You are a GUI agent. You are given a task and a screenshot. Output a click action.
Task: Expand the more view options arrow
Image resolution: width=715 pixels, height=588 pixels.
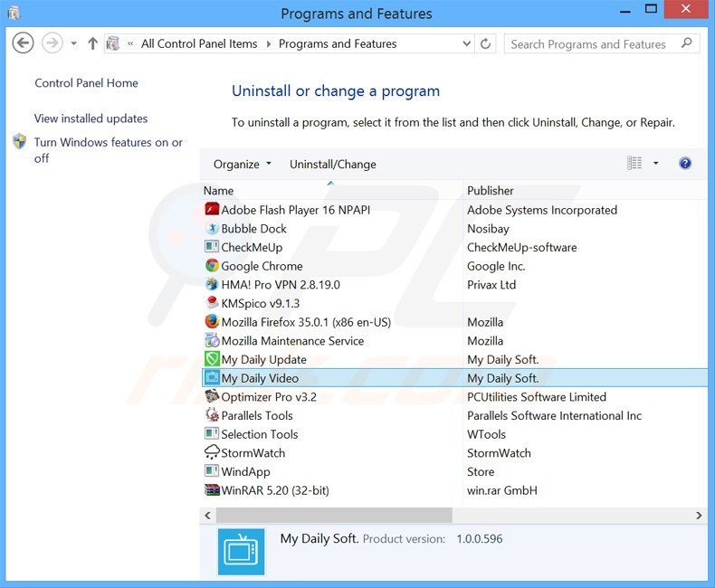coord(656,163)
